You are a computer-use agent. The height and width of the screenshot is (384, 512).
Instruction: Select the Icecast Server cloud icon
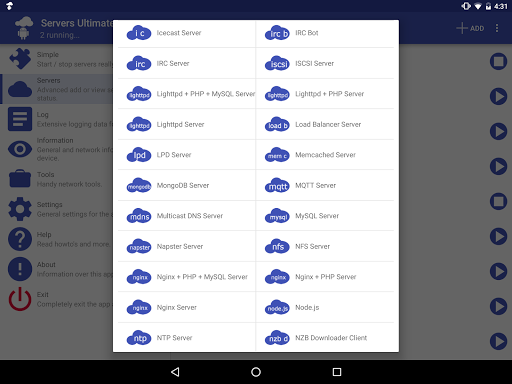pos(139,33)
